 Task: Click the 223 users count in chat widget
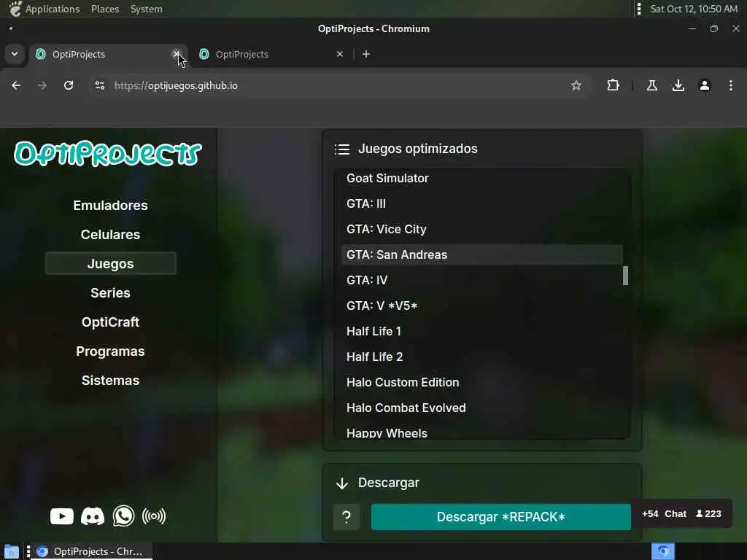point(708,514)
